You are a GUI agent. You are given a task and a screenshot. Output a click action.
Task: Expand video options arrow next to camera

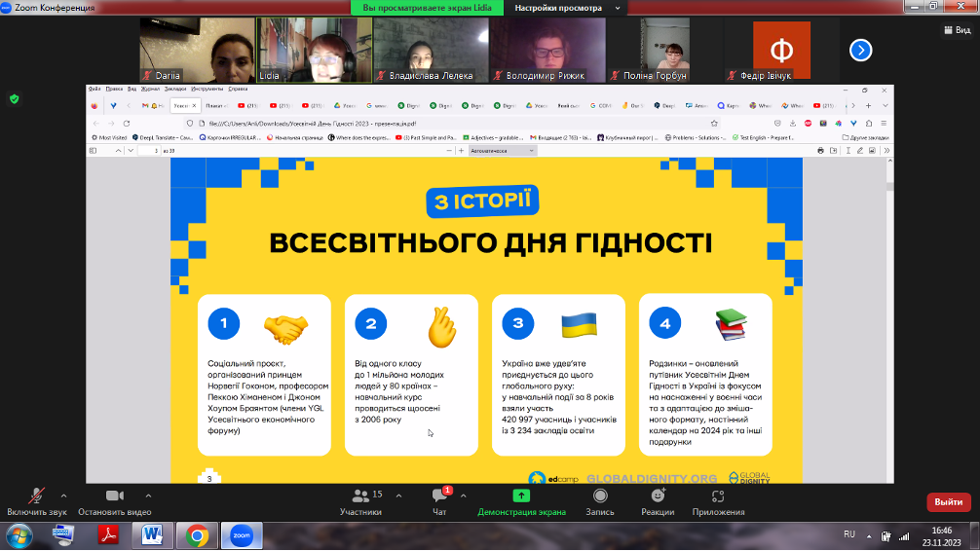(148, 496)
